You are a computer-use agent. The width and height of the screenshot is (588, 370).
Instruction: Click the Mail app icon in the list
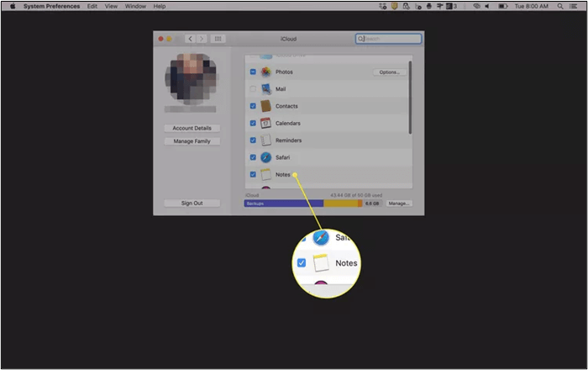266,89
